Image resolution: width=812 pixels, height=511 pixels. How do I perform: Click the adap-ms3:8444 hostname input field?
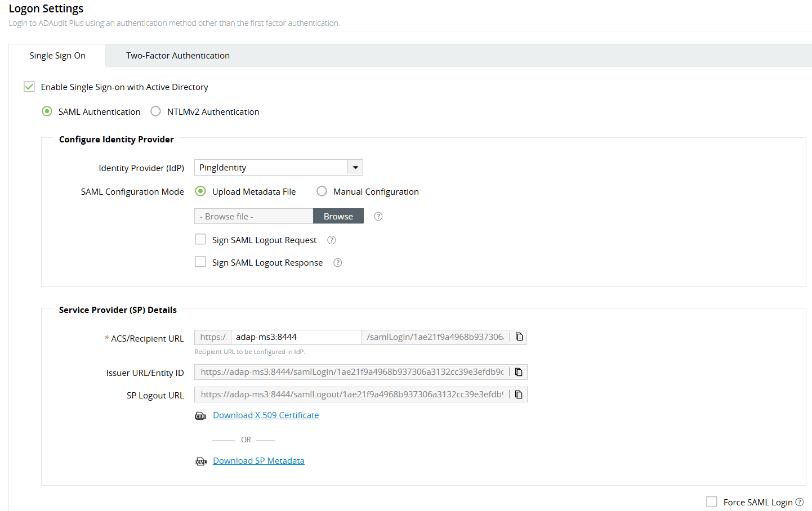(296, 336)
